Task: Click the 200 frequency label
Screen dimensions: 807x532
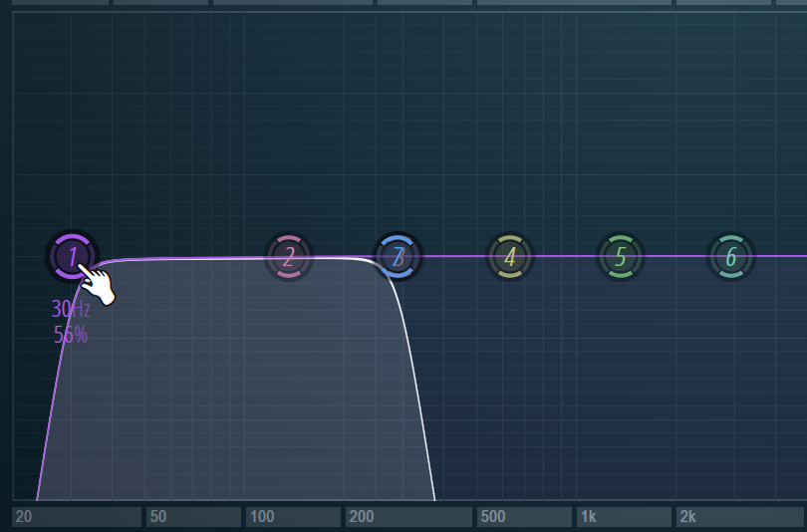Action: [362, 517]
